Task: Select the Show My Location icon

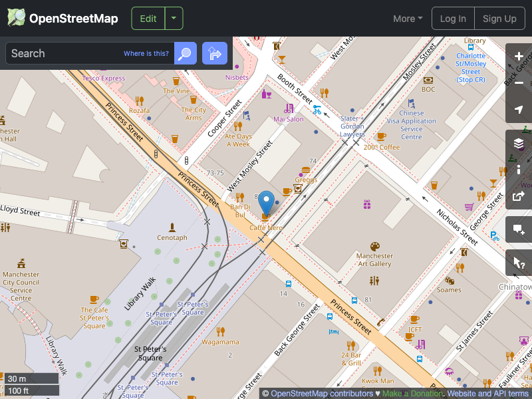Action: click(517, 110)
